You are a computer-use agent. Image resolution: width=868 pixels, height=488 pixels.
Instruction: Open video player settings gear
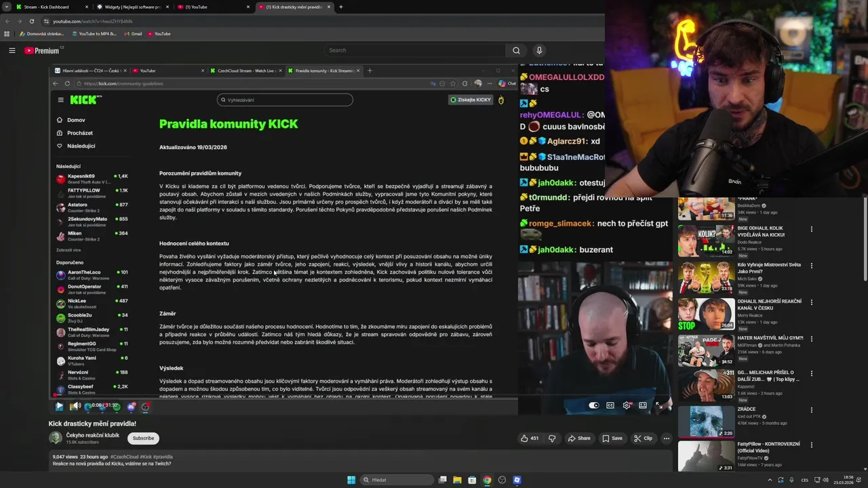[627, 405]
